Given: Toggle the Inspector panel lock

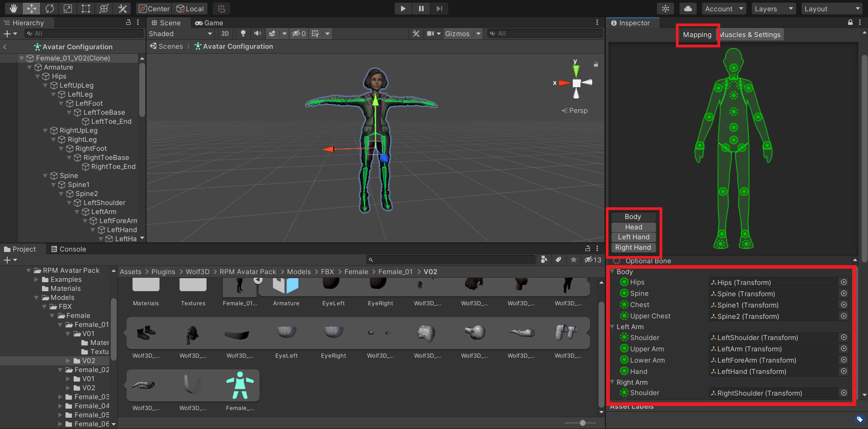Looking at the screenshot, I should pos(850,23).
